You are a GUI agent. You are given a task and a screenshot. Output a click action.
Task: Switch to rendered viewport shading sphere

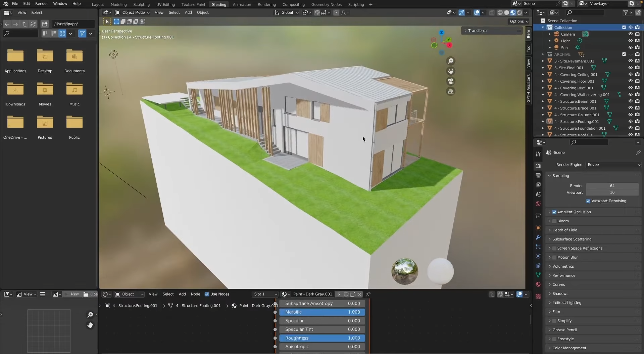point(519,12)
